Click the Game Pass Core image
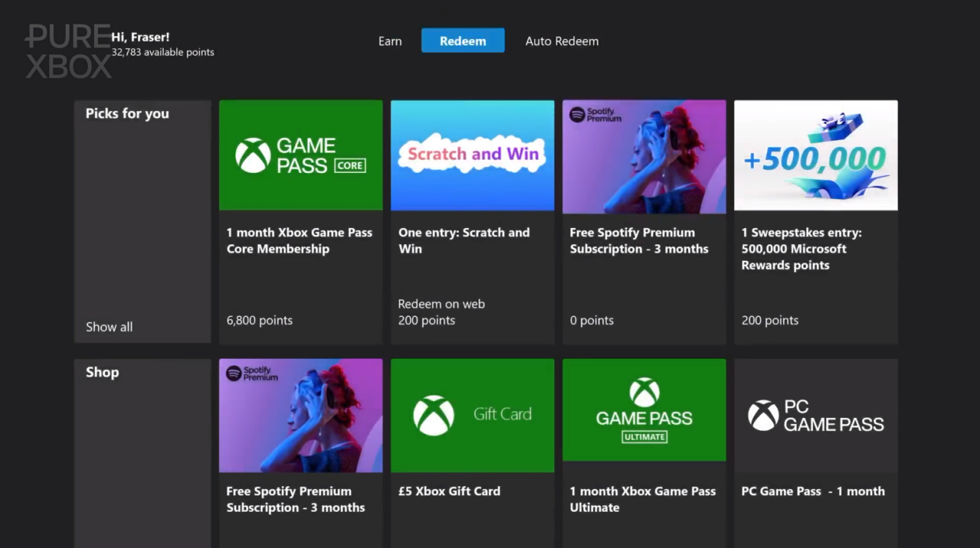This screenshot has height=548, width=980. pyautogui.click(x=301, y=155)
